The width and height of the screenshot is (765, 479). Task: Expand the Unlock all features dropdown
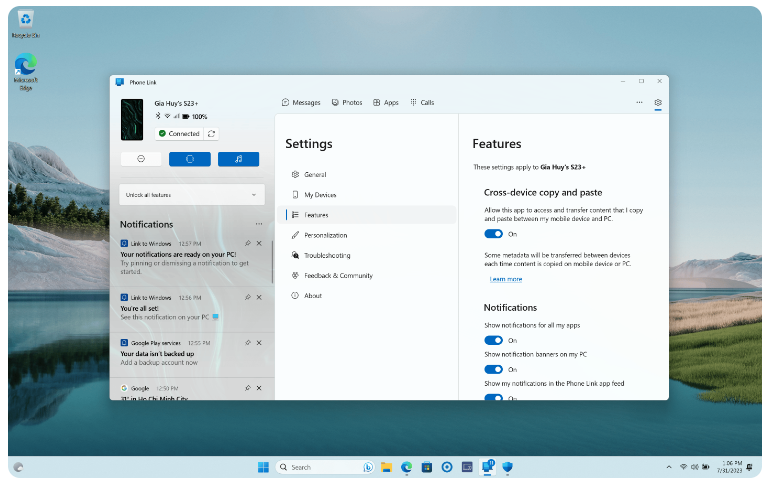191,194
